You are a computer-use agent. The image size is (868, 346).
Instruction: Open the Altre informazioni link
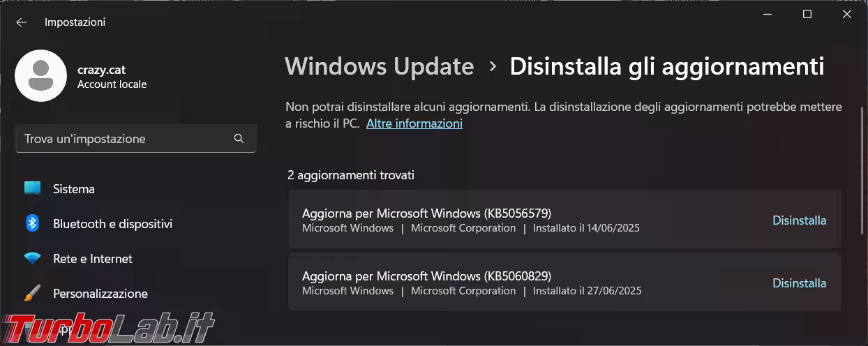click(x=414, y=123)
